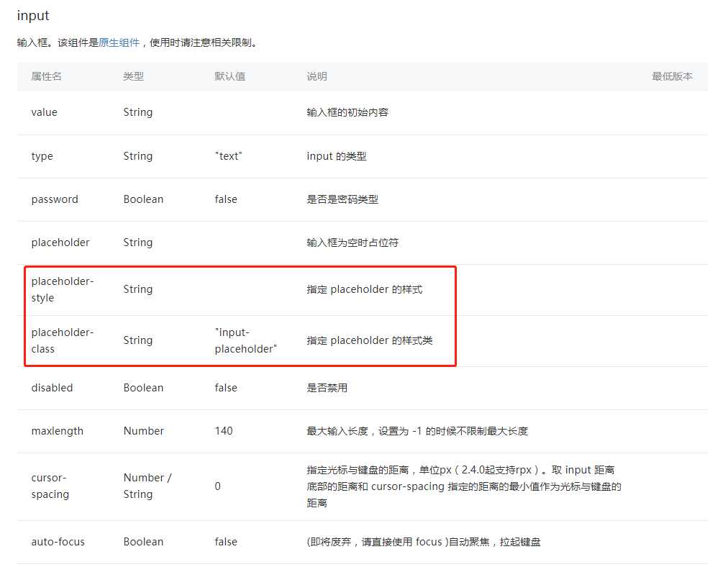Click the cursor-spacing attribute name

50,486
